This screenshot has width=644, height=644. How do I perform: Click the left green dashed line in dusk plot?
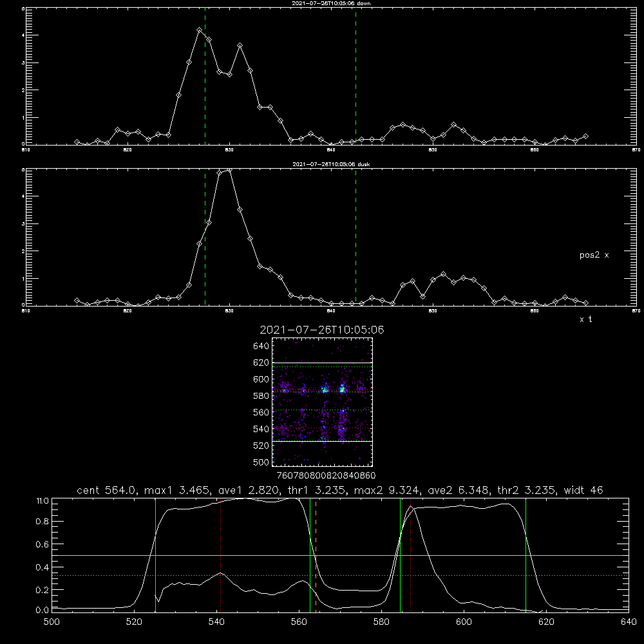[x=205, y=237]
